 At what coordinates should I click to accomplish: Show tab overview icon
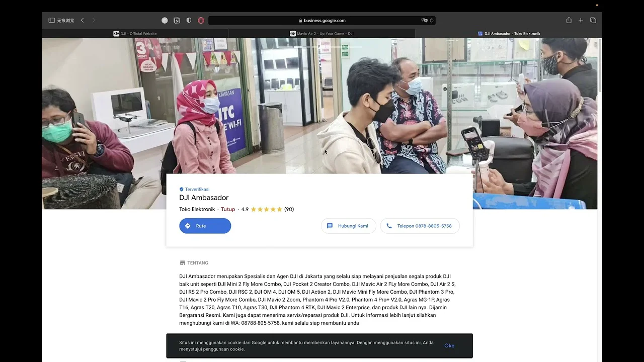(x=593, y=21)
